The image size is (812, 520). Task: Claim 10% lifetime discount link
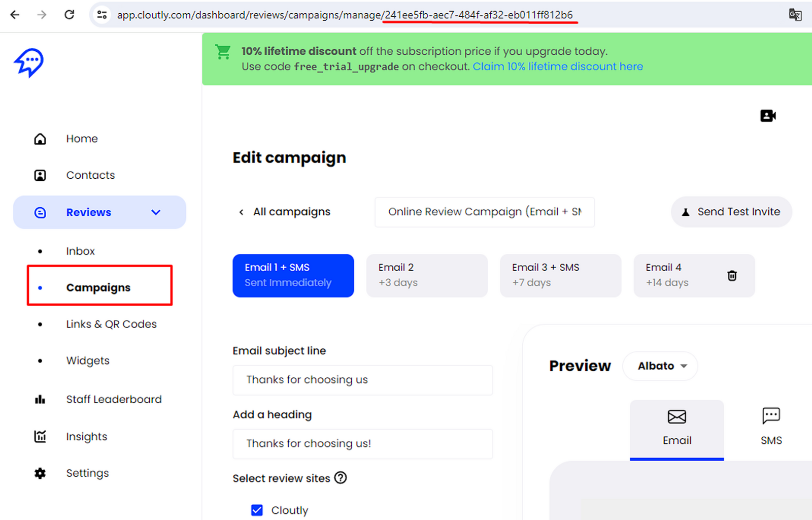(x=558, y=67)
